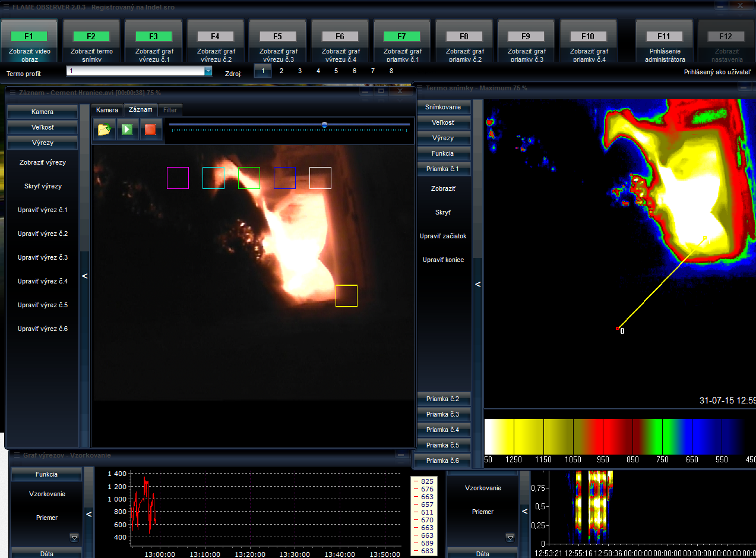This screenshot has width=756, height=558.
Task: Click Upraviť začiatok in the thermal panel
Action: 444,236
